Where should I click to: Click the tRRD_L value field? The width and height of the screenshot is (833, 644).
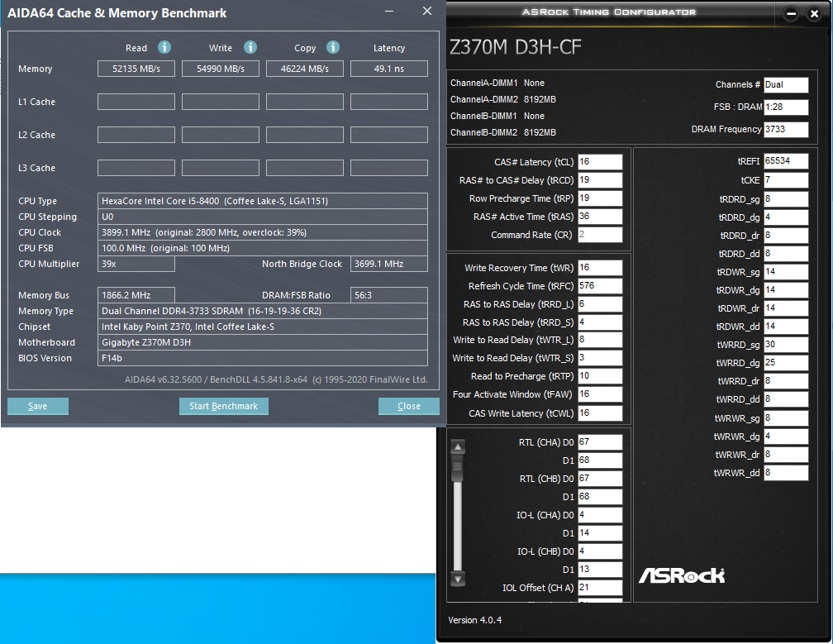pyautogui.click(x=600, y=304)
